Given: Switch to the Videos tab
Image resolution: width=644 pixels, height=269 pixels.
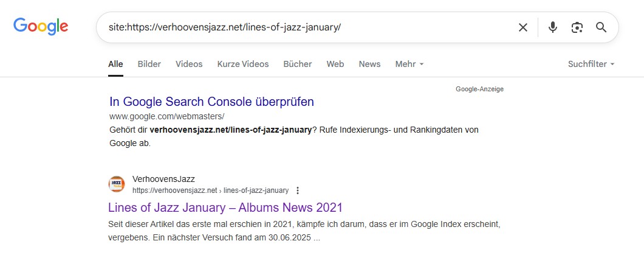Looking at the screenshot, I should click(x=189, y=64).
